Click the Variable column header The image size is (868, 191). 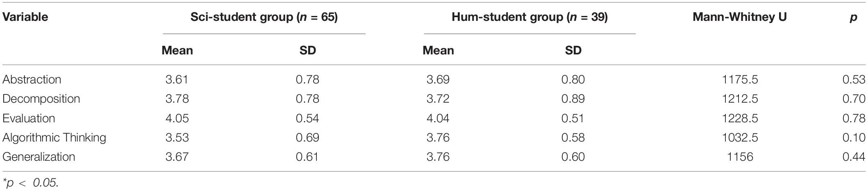point(25,17)
